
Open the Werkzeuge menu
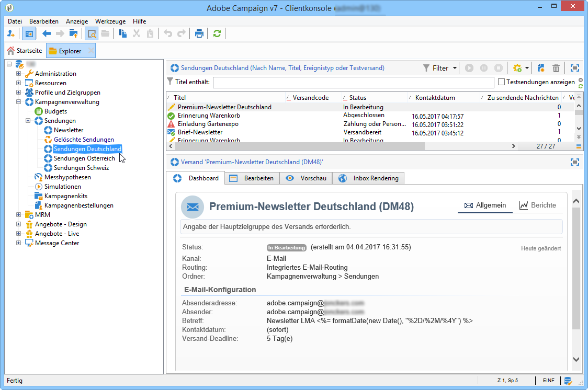[110, 21]
